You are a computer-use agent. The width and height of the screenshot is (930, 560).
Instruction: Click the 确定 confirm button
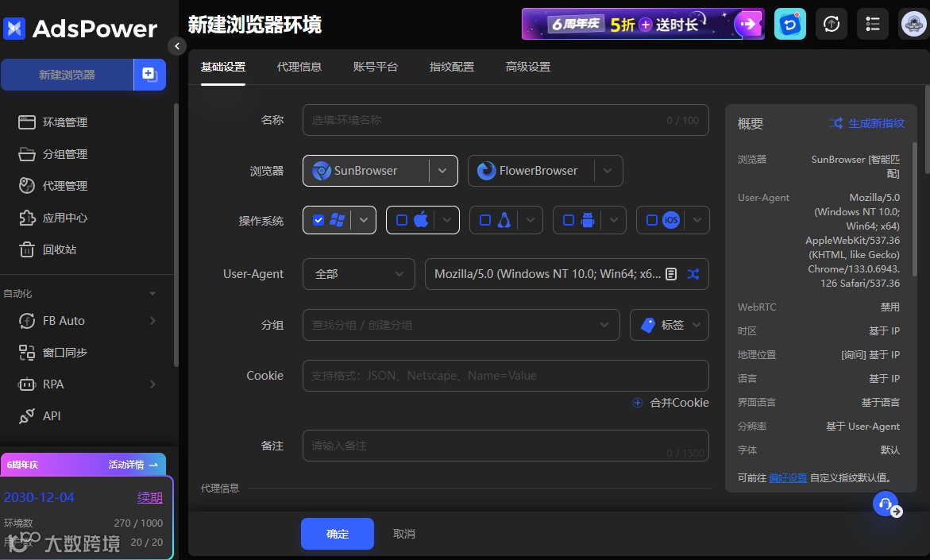click(338, 534)
